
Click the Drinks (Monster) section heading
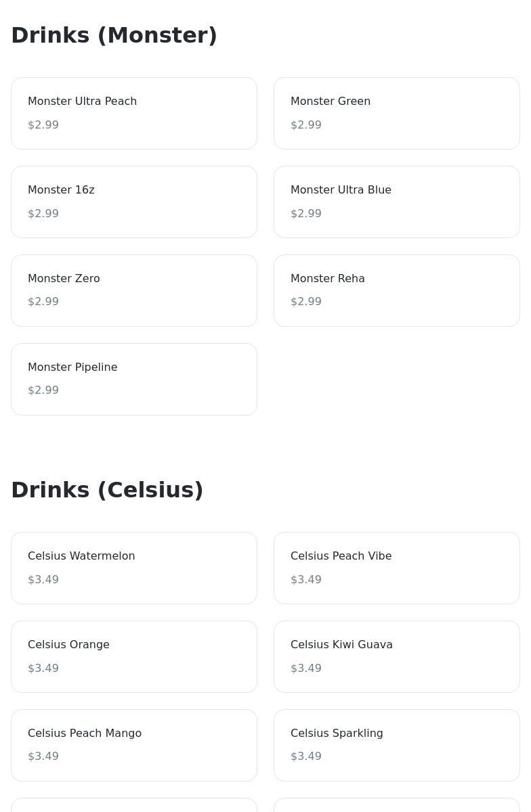(x=114, y=35)
